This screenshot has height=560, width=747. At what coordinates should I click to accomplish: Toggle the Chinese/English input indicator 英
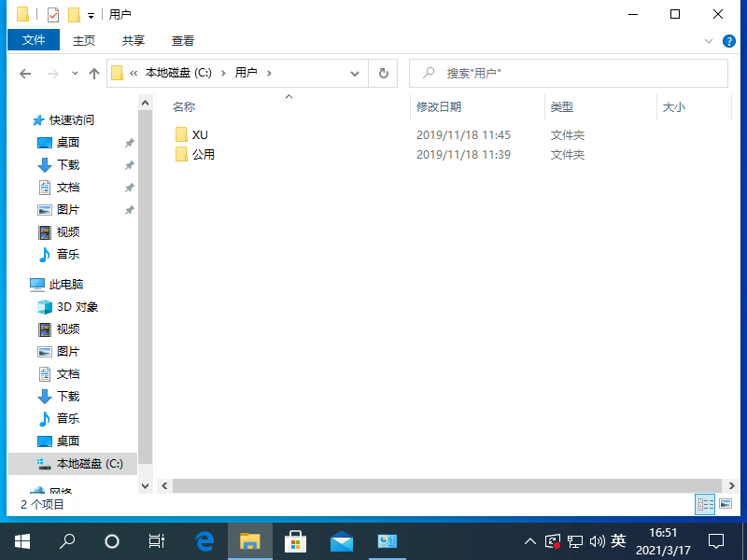[x=618, y=540]
